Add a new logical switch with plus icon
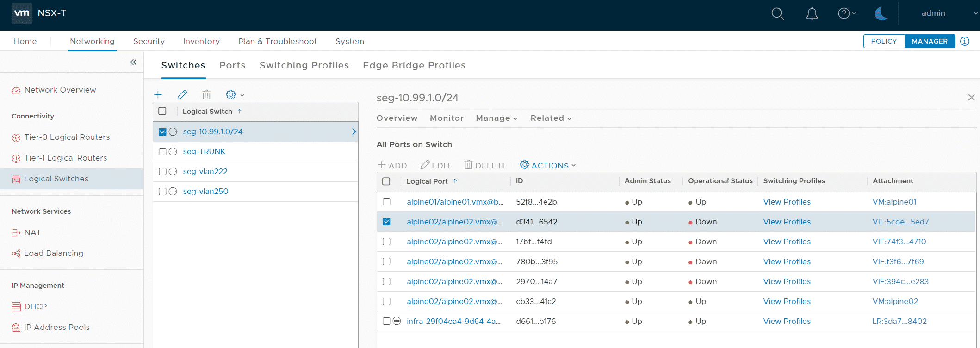Viewport: 980px width, 348px height. (x=158, y=95)
